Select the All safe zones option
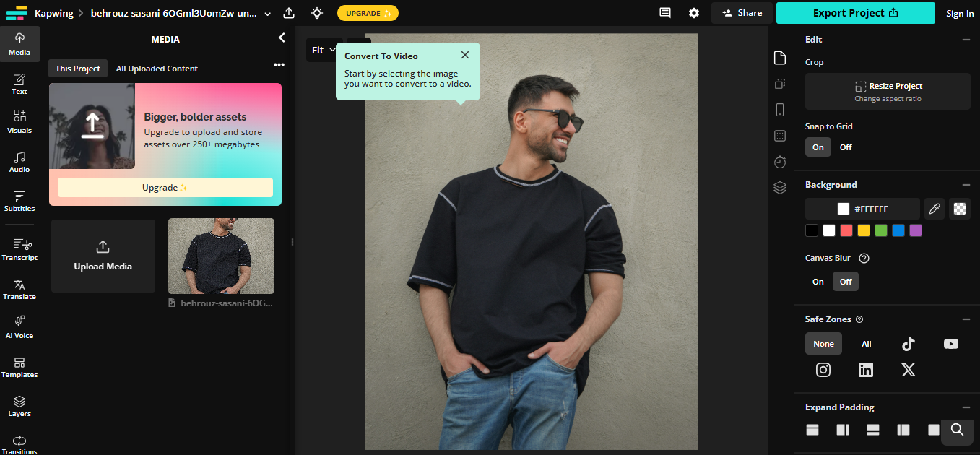The height and width of the screenshot is (455, 980). click(866, 344)
